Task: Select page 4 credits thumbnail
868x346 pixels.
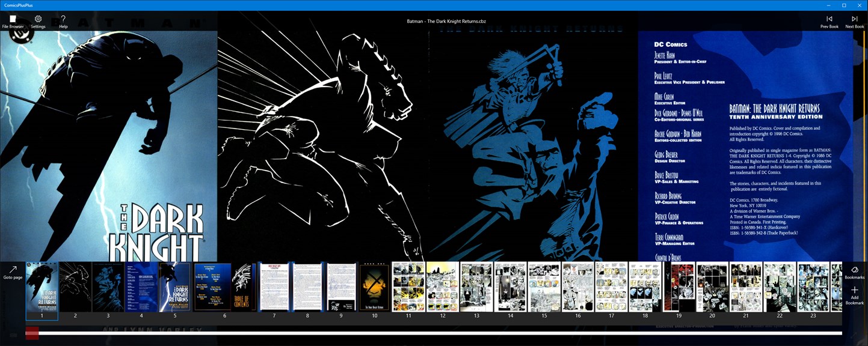Action: coord(141,287)
